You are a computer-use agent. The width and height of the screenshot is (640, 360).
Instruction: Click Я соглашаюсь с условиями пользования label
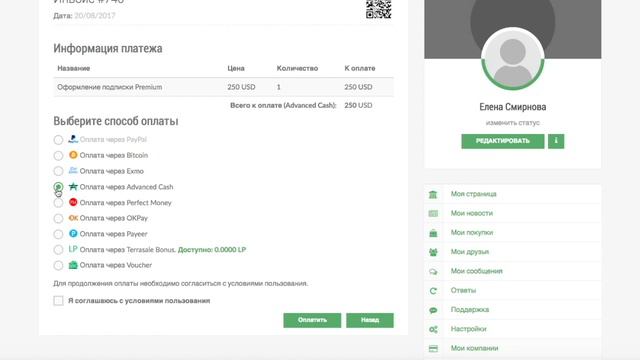click(x=139, y=301)
